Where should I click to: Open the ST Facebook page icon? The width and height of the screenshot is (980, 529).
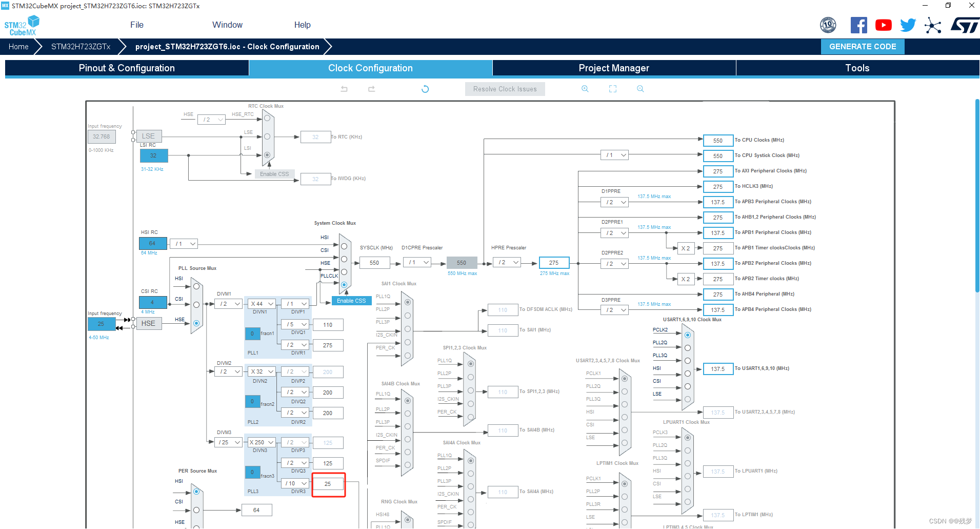pos(859,25)
